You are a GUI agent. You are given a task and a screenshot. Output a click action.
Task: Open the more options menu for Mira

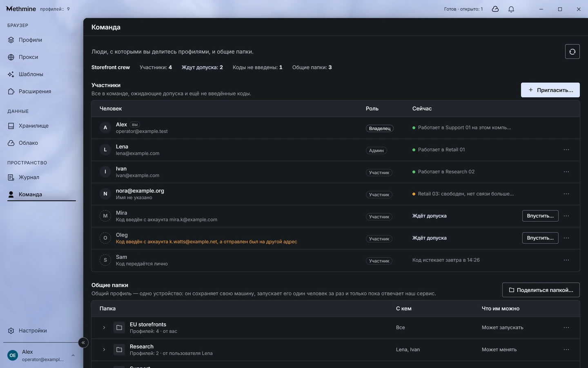click(566, 216)
